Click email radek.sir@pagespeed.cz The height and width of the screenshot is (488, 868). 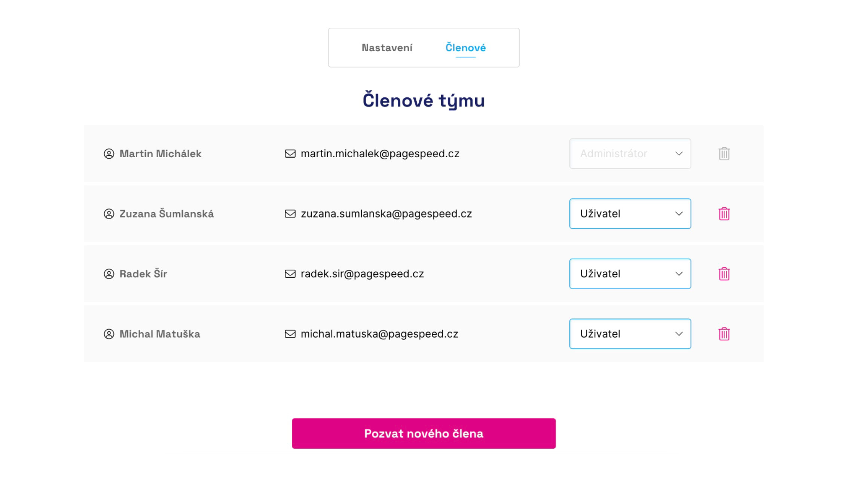coord(362,274)
